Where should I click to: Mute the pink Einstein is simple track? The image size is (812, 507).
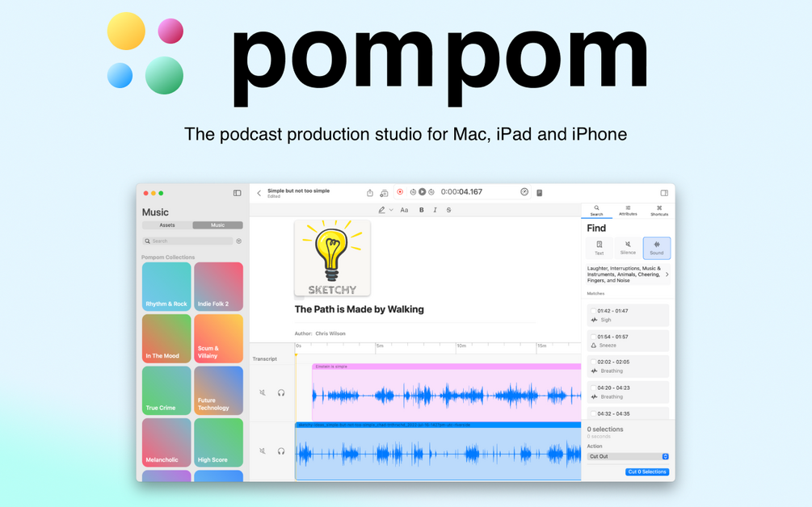[x=263, y=392]
